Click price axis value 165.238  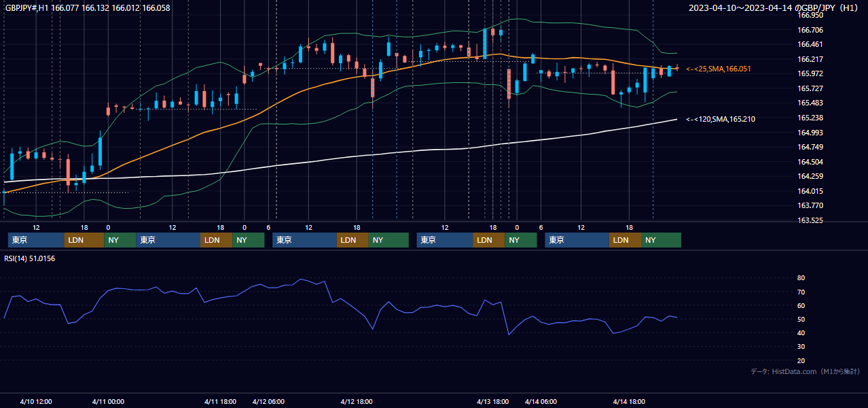coord(810,118)
